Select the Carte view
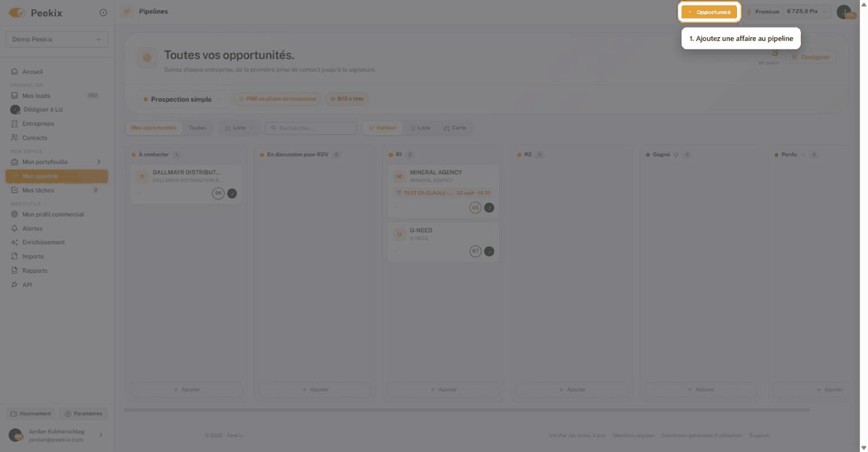 (455, 128)
